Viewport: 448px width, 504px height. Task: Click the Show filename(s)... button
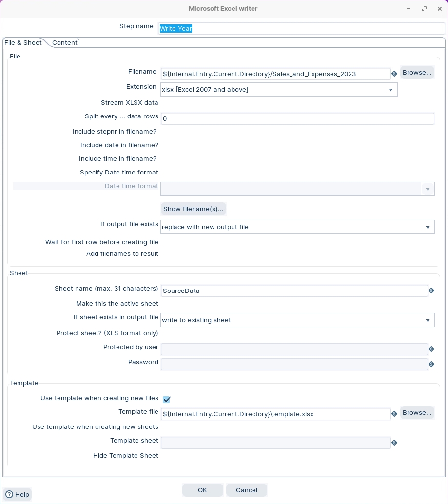pyautogui.click(x=193, y=209)
